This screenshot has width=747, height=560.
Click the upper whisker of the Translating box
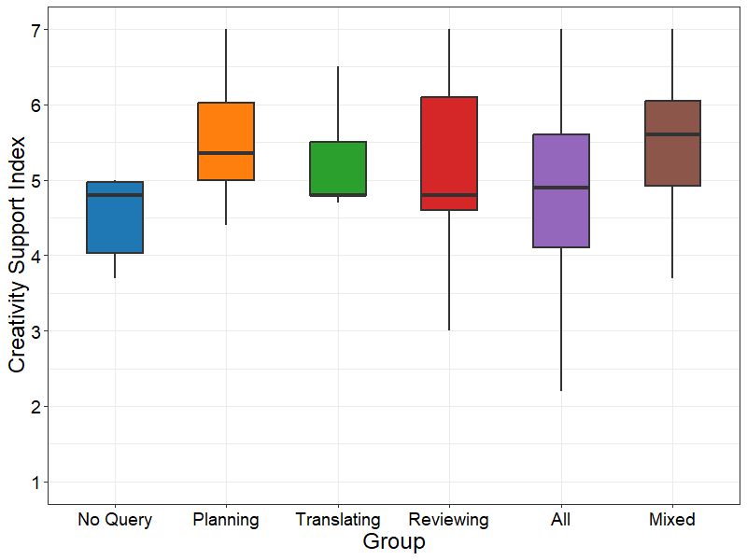tap(338, 105)
